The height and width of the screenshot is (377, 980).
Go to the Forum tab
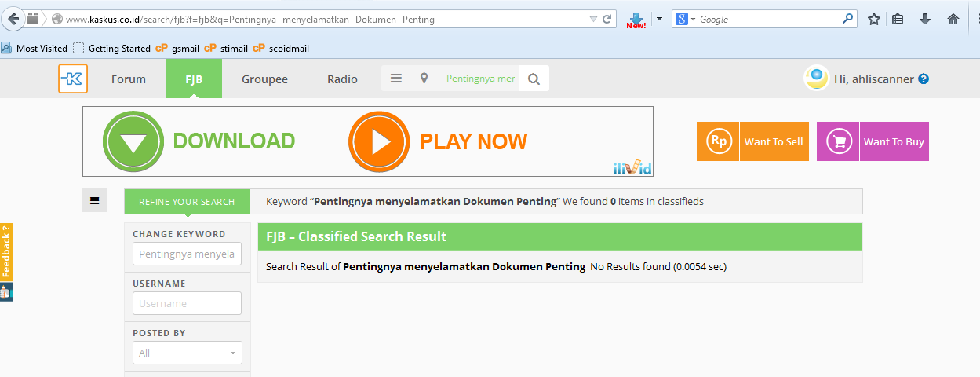click(x=129, y=79)
